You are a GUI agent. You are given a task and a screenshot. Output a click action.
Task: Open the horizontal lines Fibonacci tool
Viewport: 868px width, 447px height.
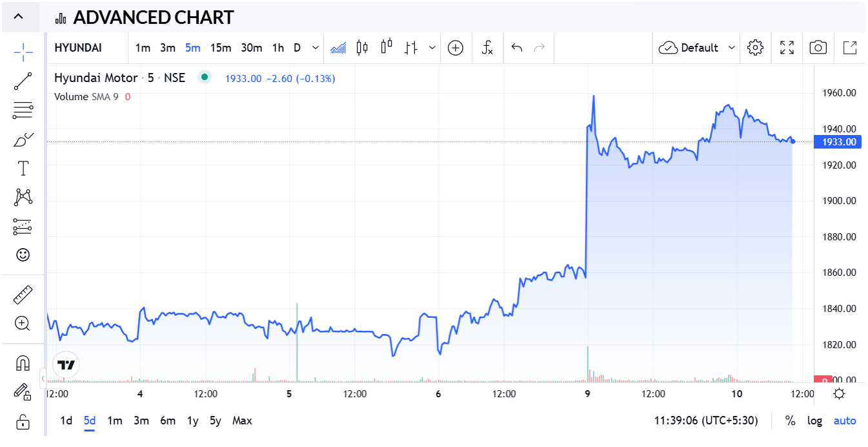tap(23, 110)
